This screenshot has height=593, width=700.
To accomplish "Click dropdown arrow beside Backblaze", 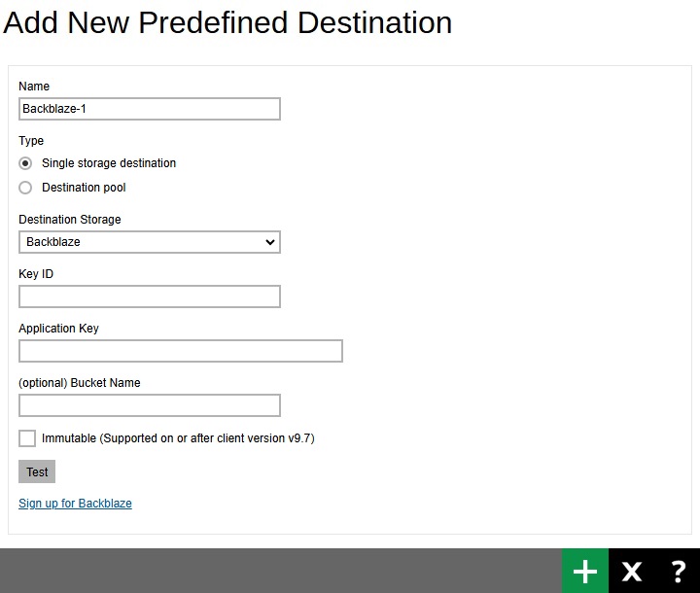I will tap(269, 242).
